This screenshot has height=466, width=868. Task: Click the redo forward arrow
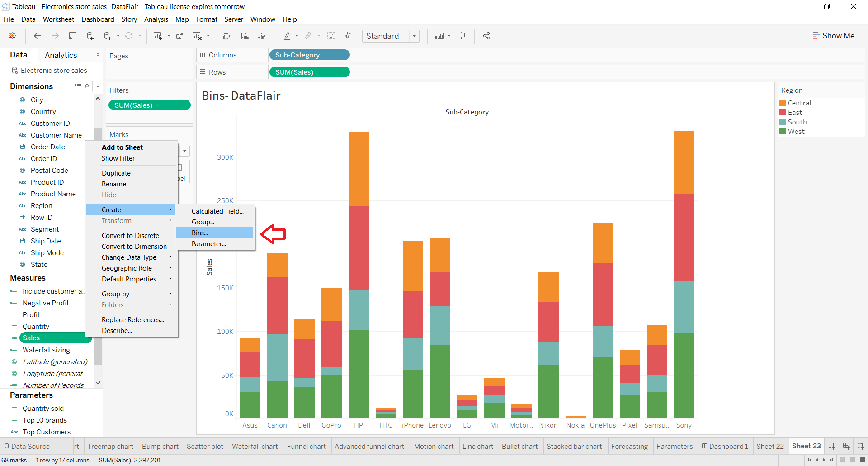tap(55, 36)
